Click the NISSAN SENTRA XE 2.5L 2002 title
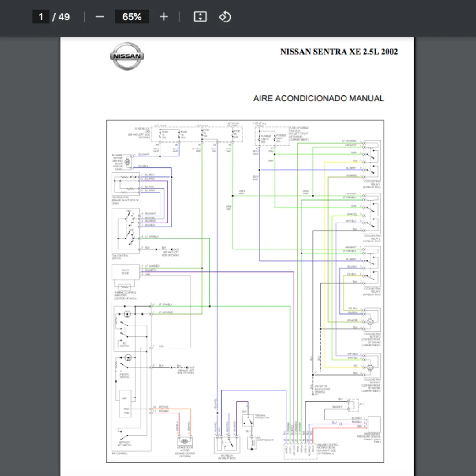The width and height of the screenshot is (476, 476). pyautogui.click(x=339, y=52)
